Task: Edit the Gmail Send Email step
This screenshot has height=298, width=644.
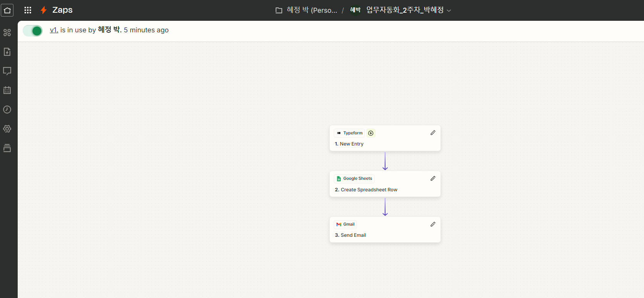Action: coord(433,224)
